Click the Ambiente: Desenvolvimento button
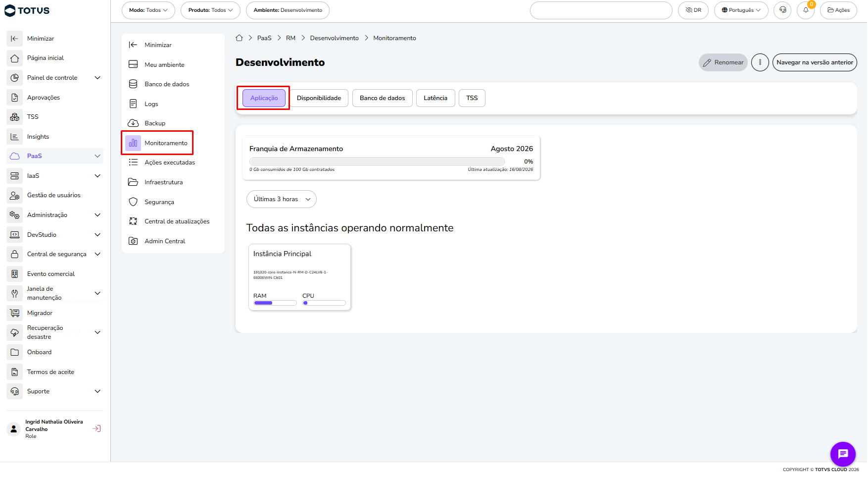 pyautogui.click(x=288, y=10)
